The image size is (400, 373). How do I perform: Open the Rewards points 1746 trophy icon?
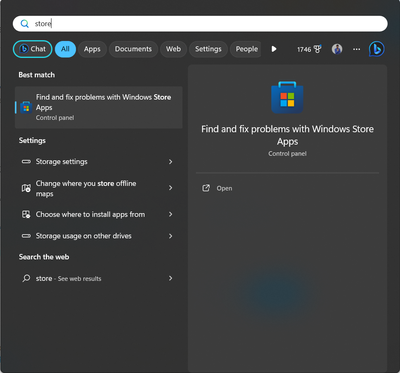tap(309, 49)
